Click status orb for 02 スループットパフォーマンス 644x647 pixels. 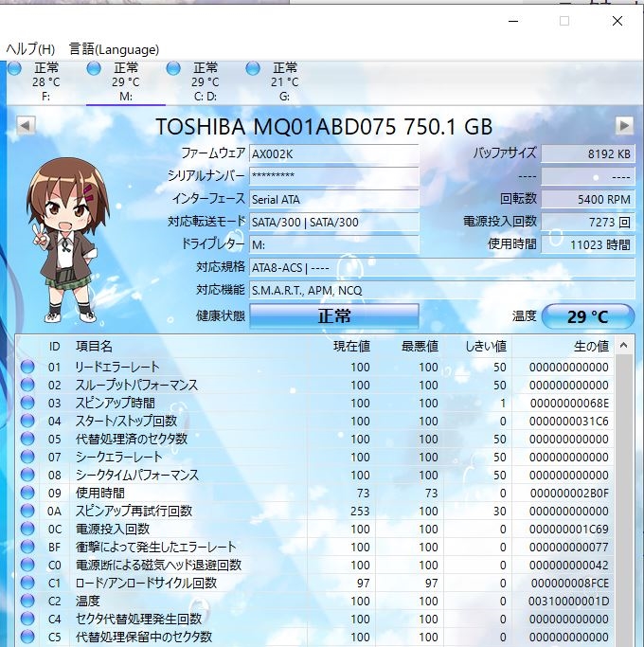coord(27,385)
